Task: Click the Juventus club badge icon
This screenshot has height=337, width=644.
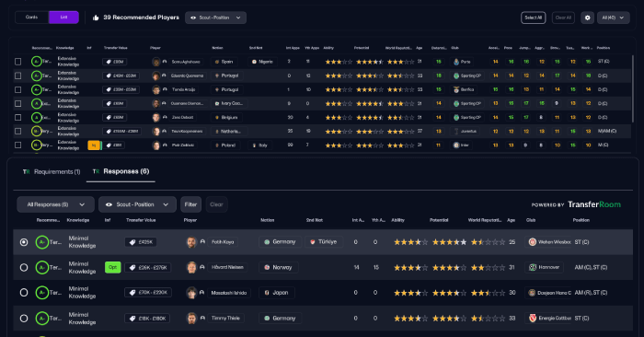Action: [456, 132]
